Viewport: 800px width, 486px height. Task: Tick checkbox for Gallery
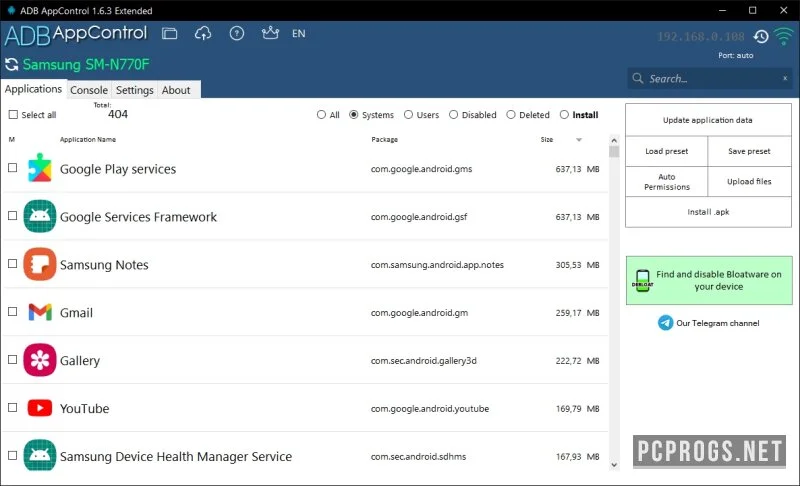coord(13,360)
